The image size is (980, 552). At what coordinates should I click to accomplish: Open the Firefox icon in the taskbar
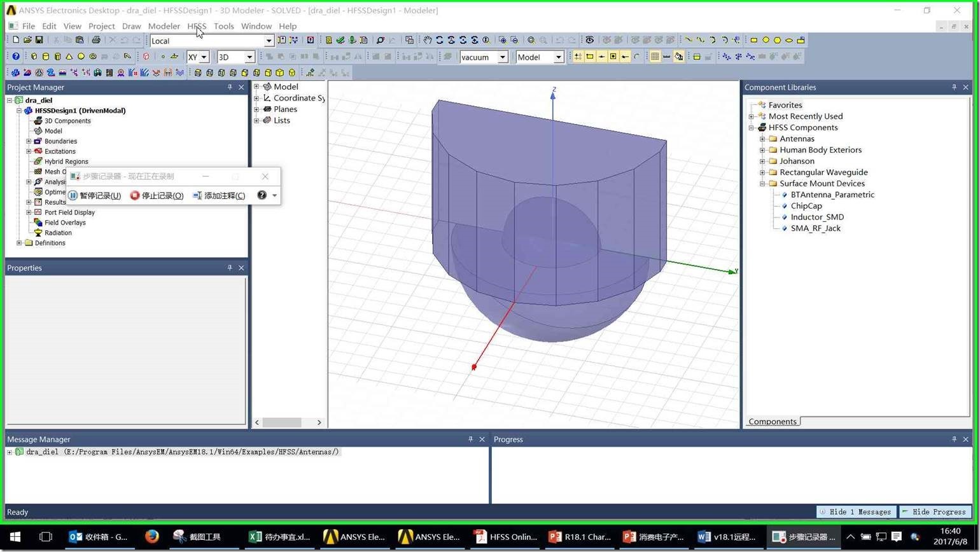click(151, 537)
